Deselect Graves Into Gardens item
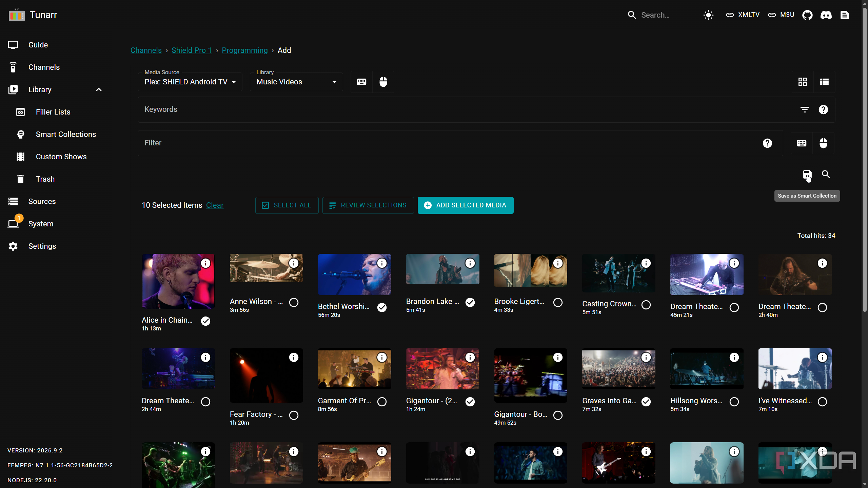The image size is (868, 488). tap(646, 401)
